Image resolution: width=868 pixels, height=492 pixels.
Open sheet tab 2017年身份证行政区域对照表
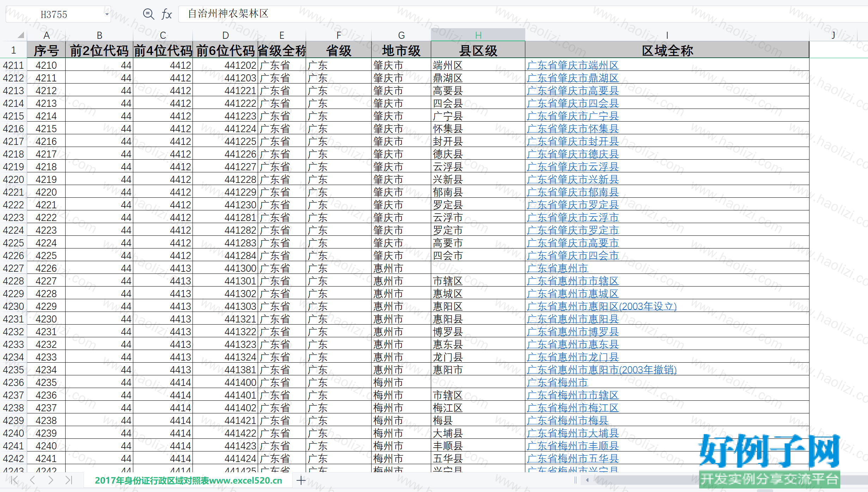click(x=188, y=480)
